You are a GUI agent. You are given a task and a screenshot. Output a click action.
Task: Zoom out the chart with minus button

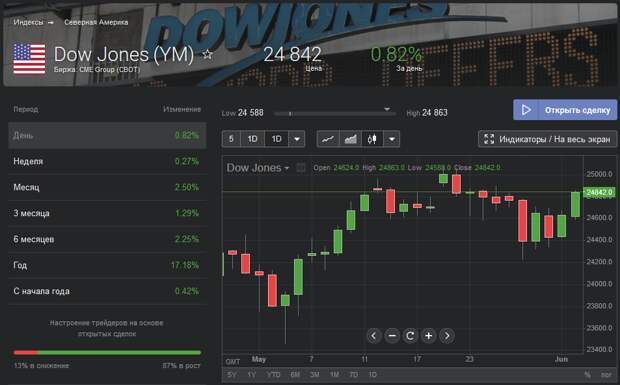(x=392, y=336)
